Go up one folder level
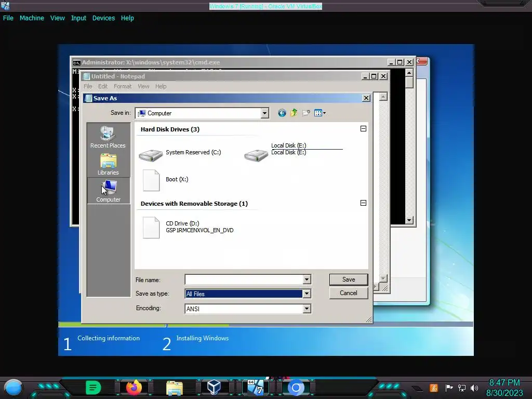Viewport: 532px width, 399px height. click(x=294, y=113)
